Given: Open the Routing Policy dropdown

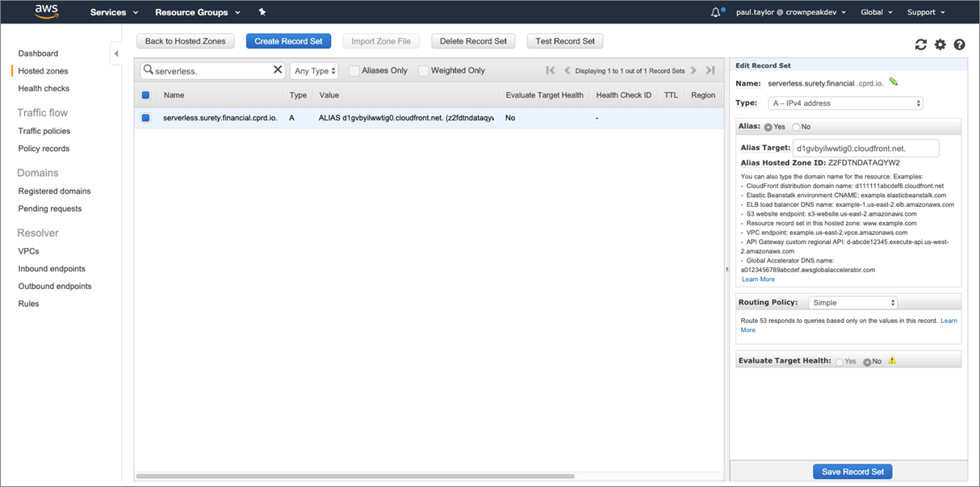Looking at the screenshot, I should [852, 302].
